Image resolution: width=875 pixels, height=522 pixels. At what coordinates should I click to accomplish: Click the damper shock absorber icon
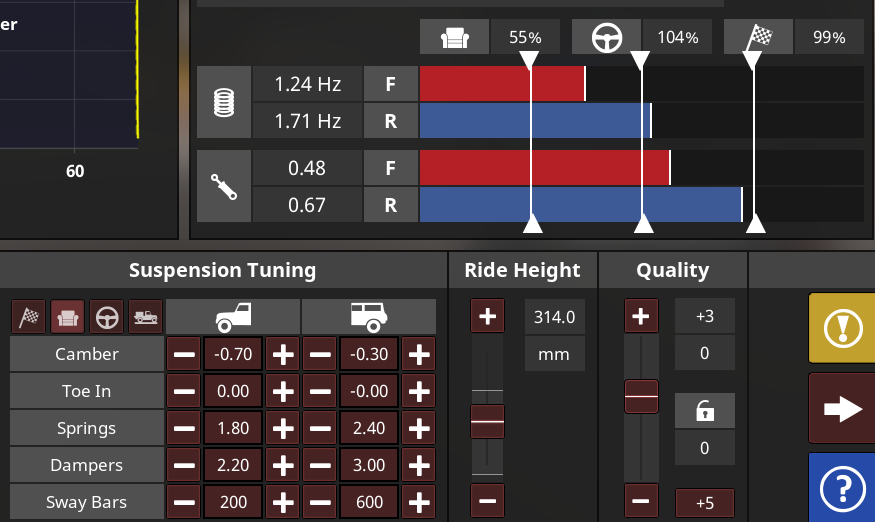(x=224, y=186)
